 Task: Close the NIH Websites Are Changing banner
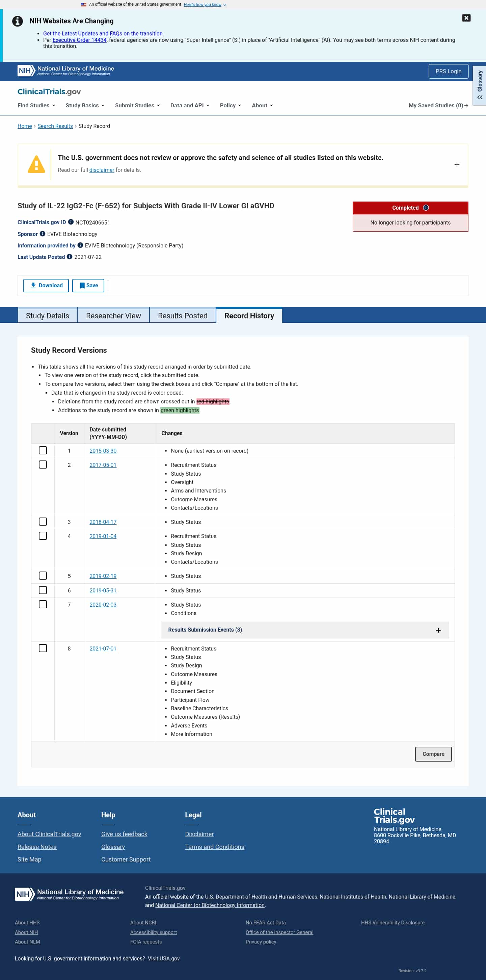(466, 18)
